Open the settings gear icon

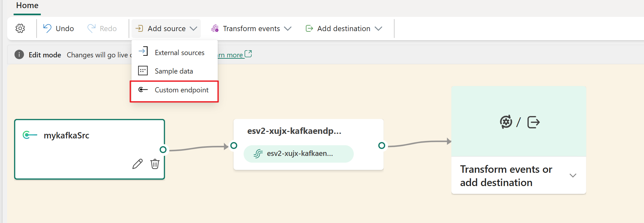pos(20,29)
